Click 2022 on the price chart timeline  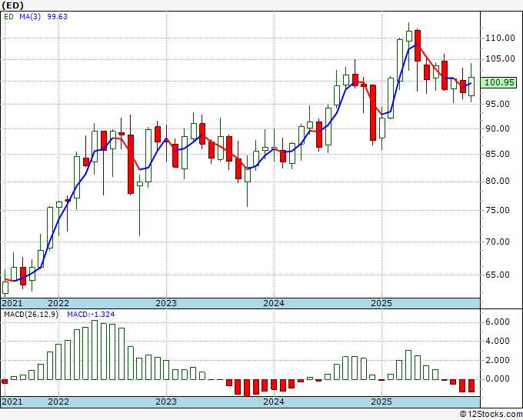[58, 303]
